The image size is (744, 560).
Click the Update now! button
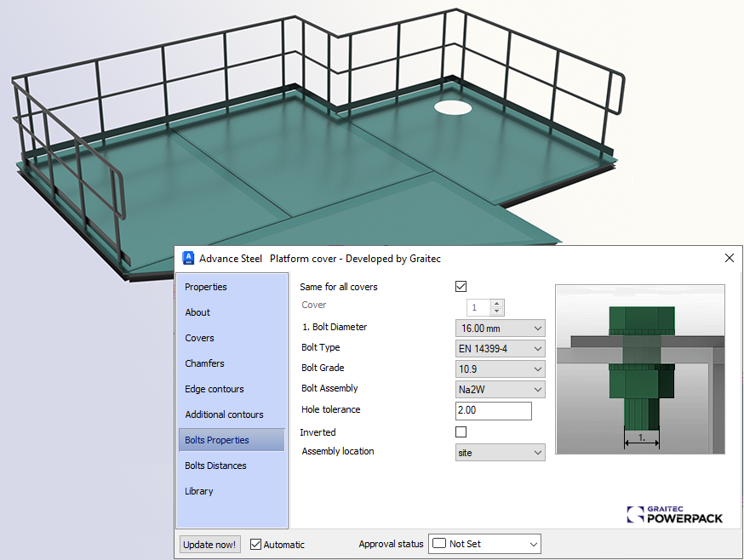[209, 545]
